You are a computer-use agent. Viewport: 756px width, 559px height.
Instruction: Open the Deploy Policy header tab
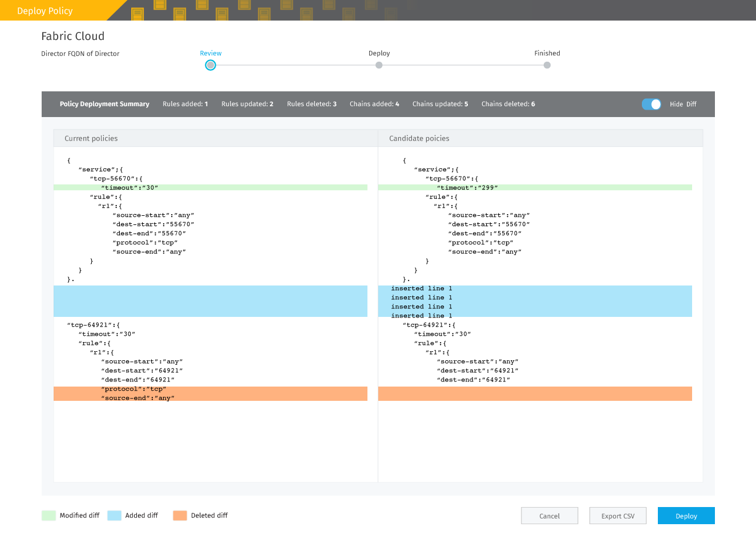[45, 11]
